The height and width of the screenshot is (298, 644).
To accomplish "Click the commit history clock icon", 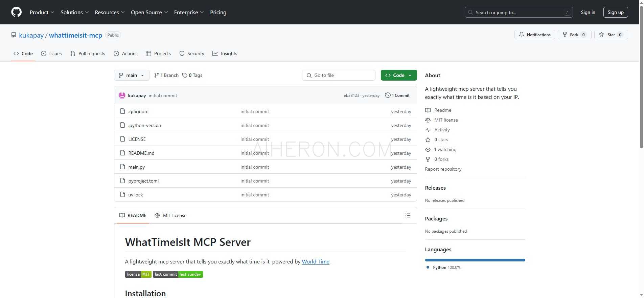I will 388,95.
